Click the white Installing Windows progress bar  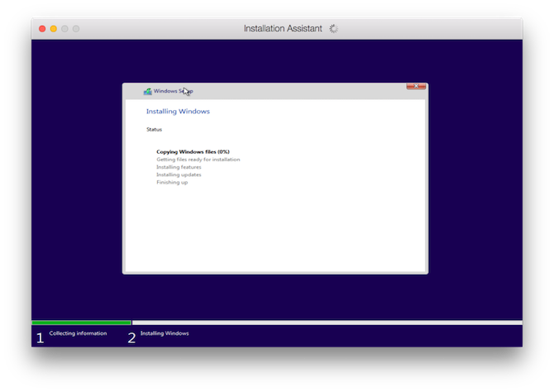[x=327, y=323]
